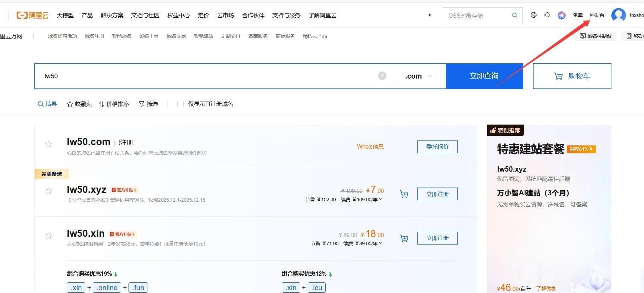Click the headset support icon
This screenshot has height=293, width=644.
pos(547,15)
